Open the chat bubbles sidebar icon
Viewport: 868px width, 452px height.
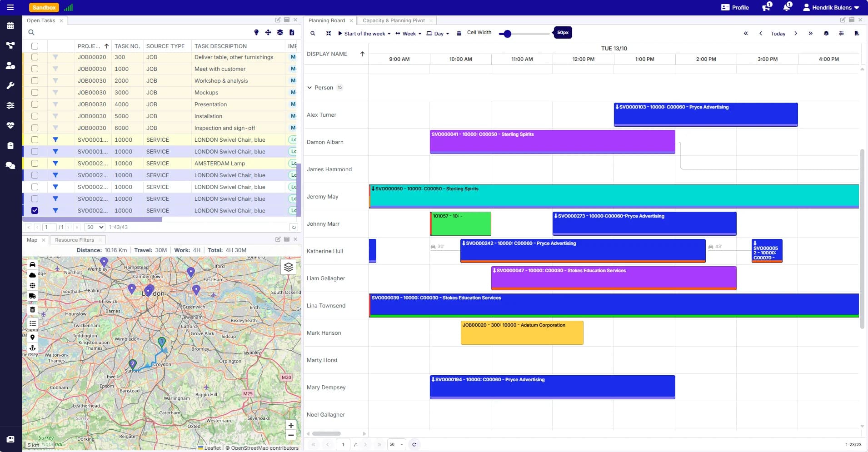[10, 165]
